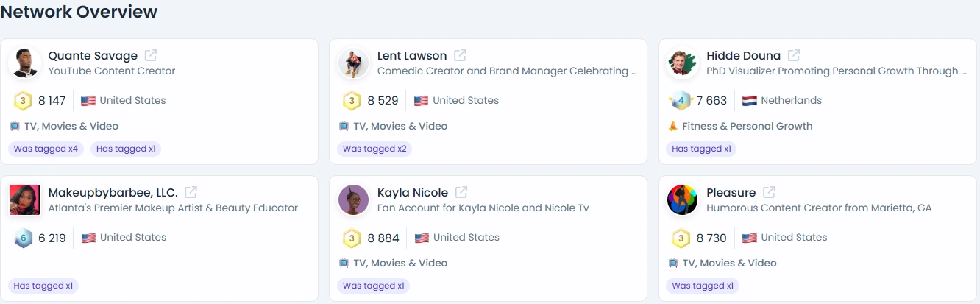
Task: Open the Pleasure name link
Action: (x=731, y=192)
